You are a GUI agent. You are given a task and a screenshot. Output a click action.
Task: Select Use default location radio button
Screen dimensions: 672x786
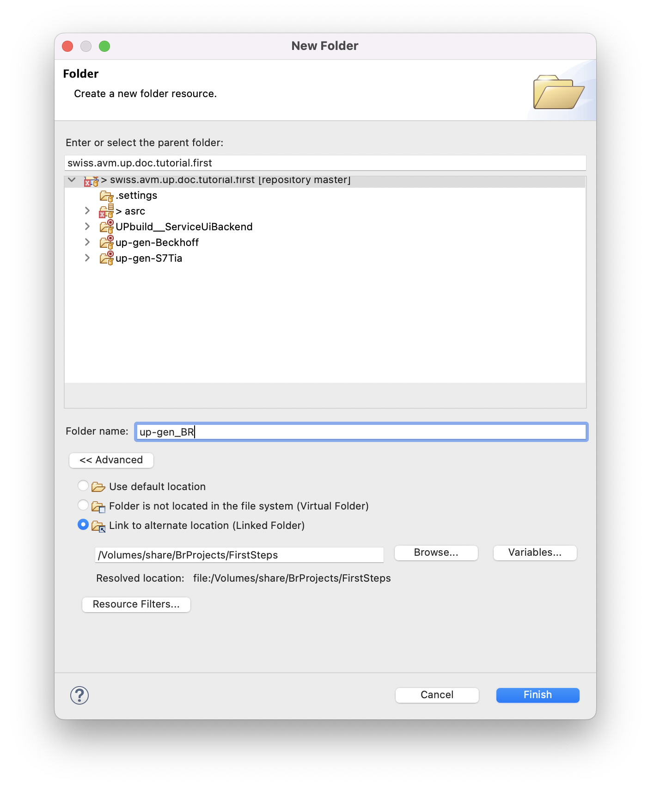83,485
